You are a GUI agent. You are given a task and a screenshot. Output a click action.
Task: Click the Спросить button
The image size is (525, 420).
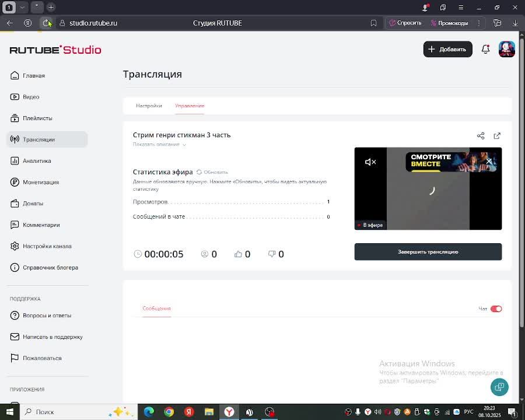405,23
